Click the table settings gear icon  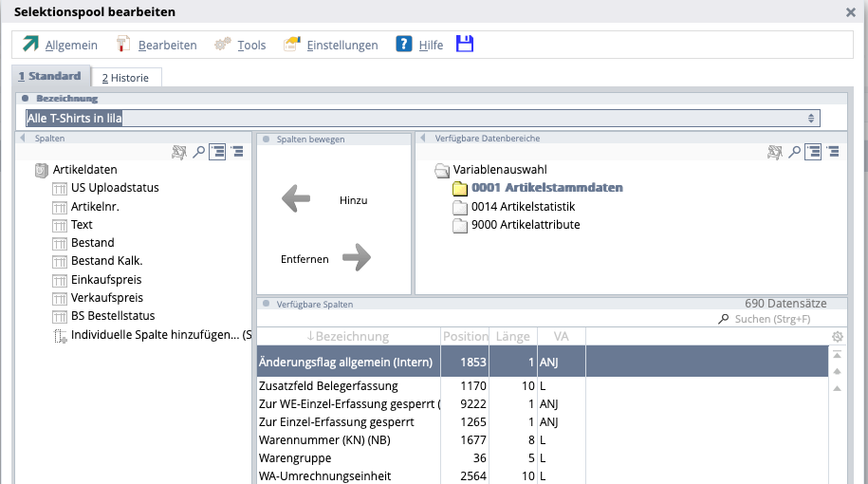[837, 337]
